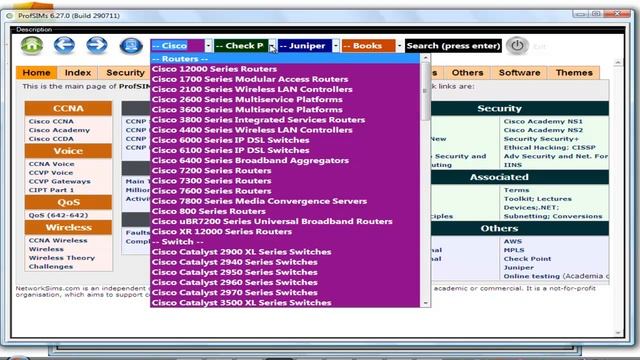Click the blue computer toolbar icon
Screen dimensions: 640x360
click(131, 46)
